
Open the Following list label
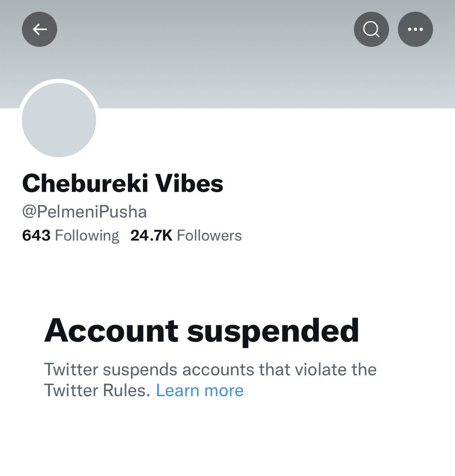pos(87,236)
